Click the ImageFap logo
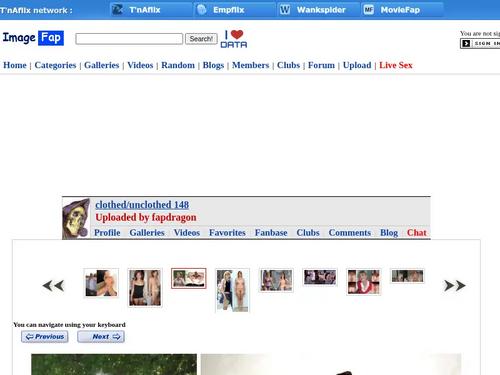This screenshot has height=375, width=500. point(33,38)
